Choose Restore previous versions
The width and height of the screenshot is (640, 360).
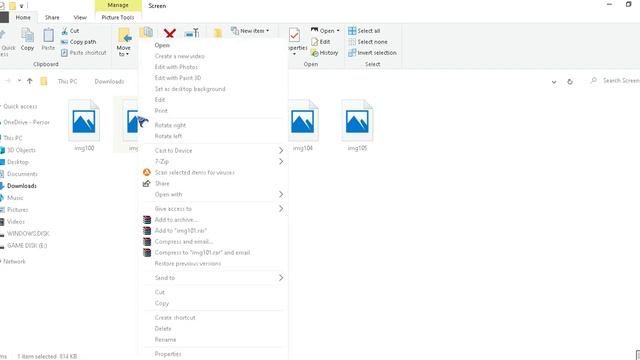188,264
